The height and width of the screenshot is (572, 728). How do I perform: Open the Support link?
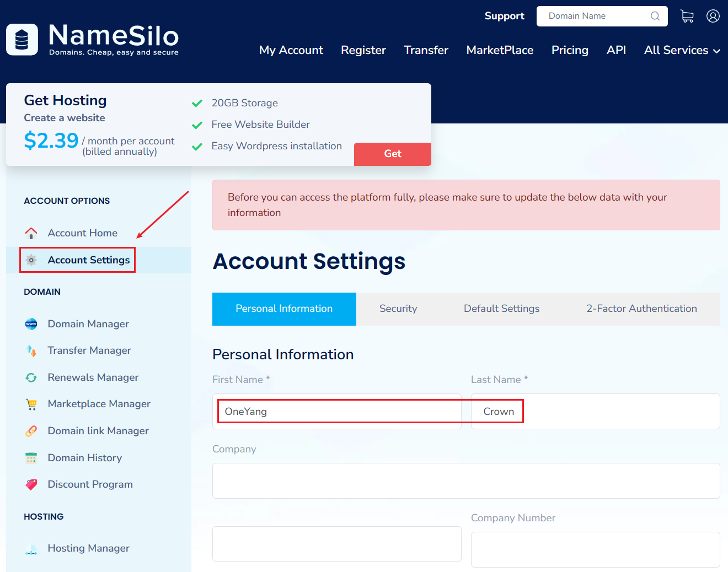(504, 16)
